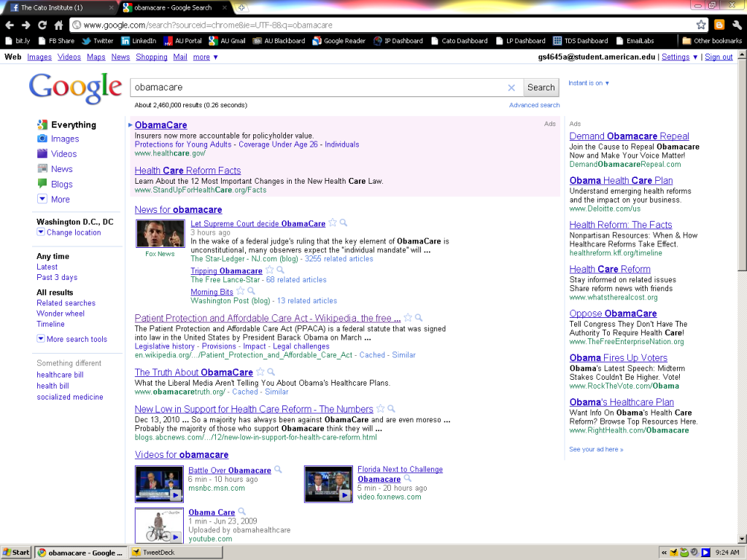The height and width of the screenshot is (560, 747).
Task: Click the Search button
Action: point(541,87)
